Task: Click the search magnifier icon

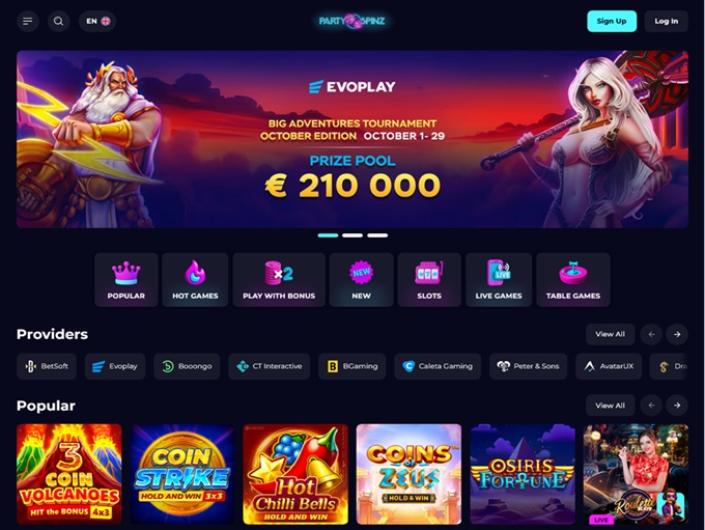Action: pyautogui.click(x=58, y=21)
